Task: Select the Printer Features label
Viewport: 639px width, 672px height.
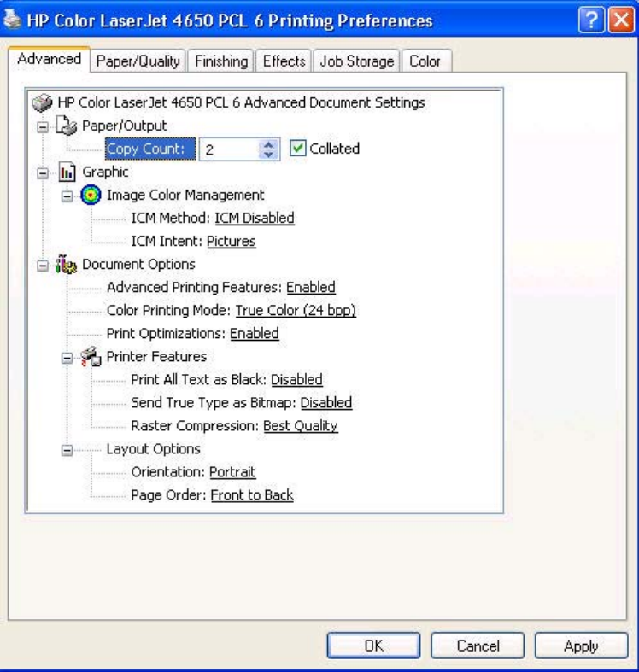Action: [156, 357]
